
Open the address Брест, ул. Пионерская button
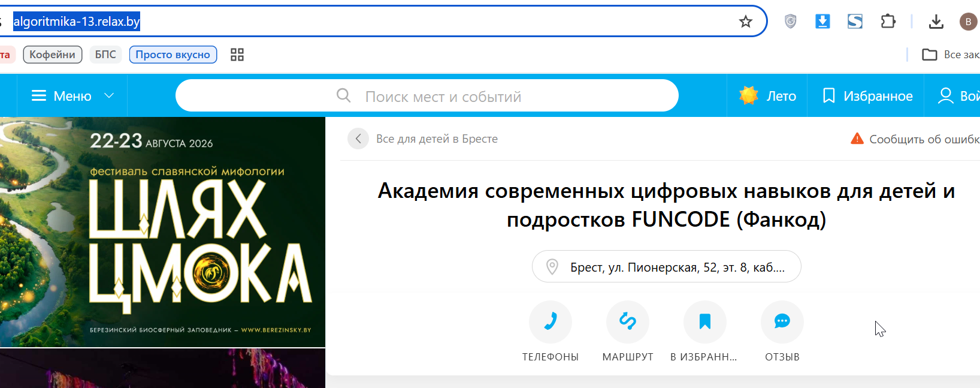(667, 266)
